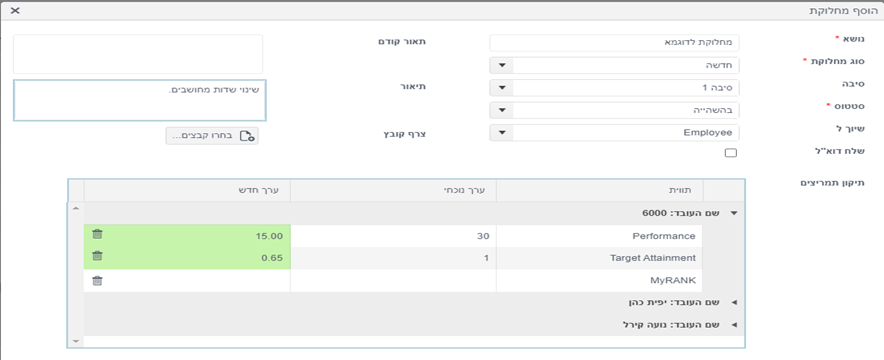Image resolution: width=884 pixels, height=360 pixels.
Task: Collapse the שם העובד: 6000 group
Action: (x=733, y=213)
